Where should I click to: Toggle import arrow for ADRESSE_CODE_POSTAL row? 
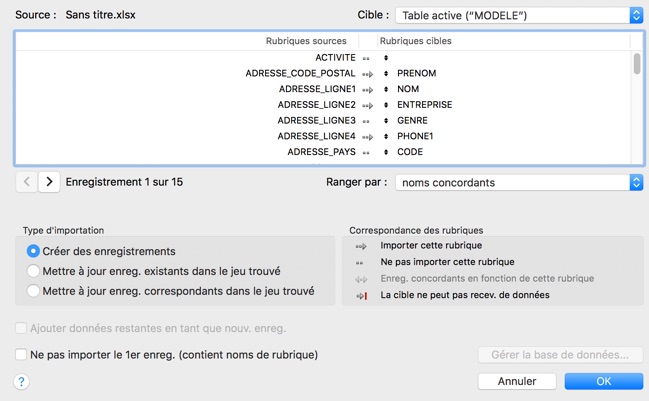(367, 74)
